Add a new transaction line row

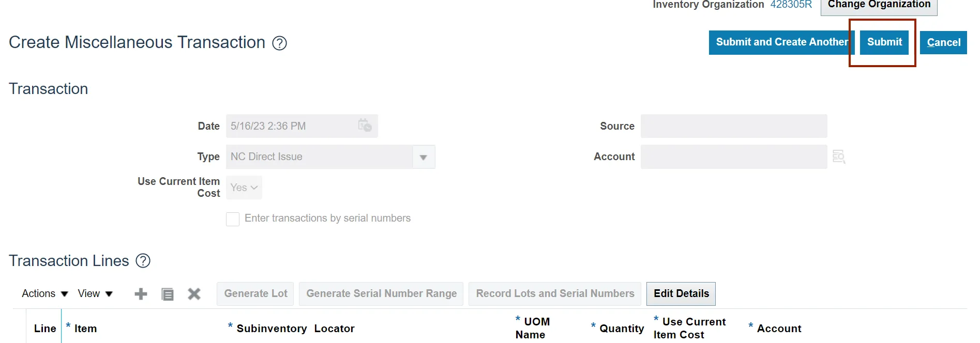[141, 294]
